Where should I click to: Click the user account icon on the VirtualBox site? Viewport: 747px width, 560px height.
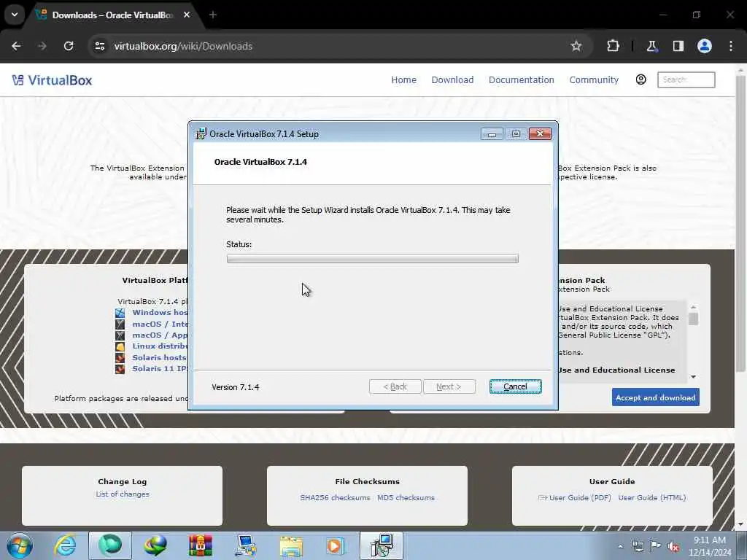tap(640, 79)
